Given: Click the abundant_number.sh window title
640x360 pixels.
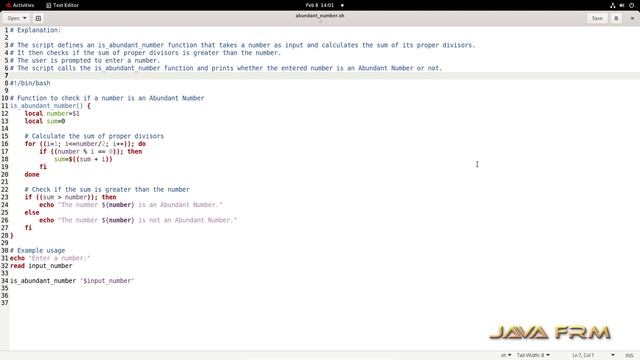Looking at the screenshot, I should tap(320, 16).
